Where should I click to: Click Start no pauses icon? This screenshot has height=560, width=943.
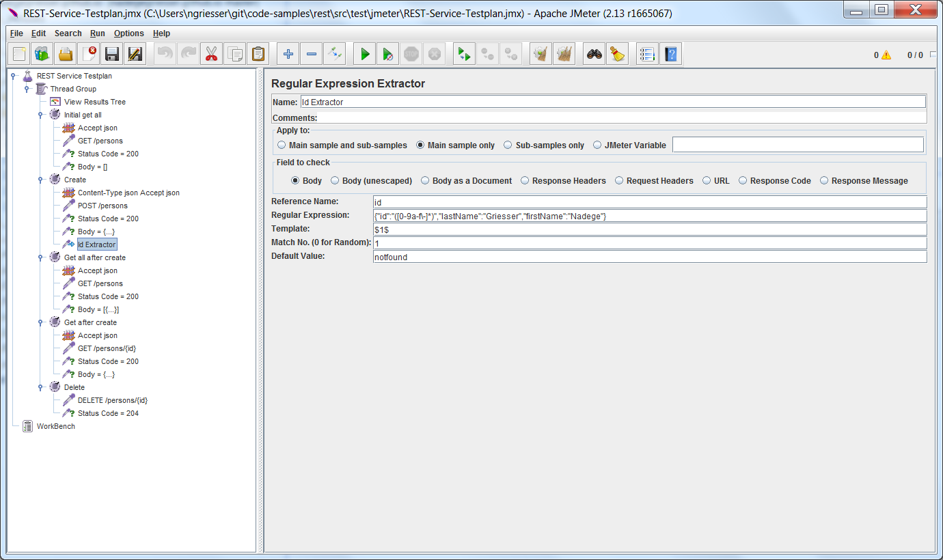click(388, 54)
